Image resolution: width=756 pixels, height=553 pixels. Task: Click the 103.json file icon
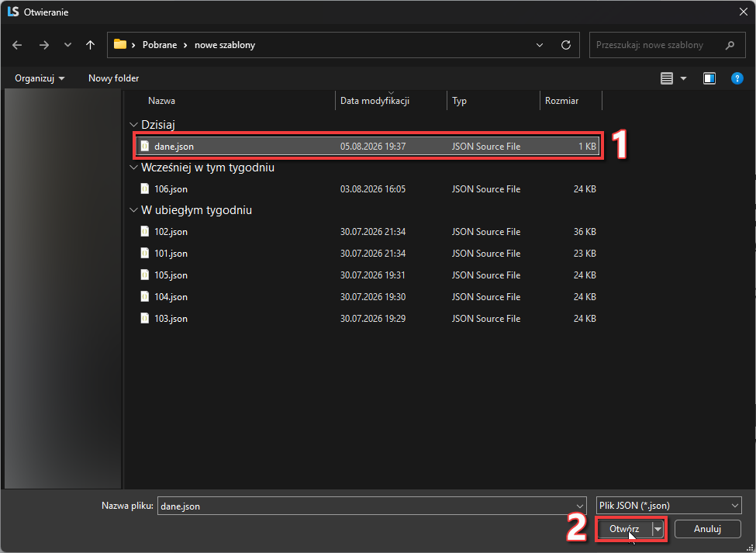145,318
